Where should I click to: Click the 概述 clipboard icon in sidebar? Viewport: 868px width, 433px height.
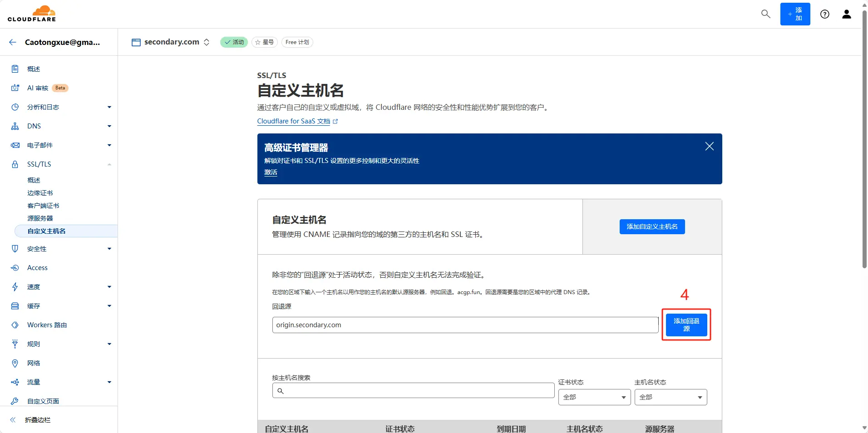coord(15,69)
